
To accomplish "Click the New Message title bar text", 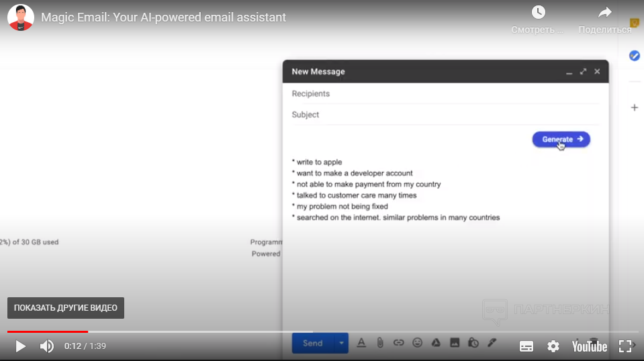I will pos(318,71).
